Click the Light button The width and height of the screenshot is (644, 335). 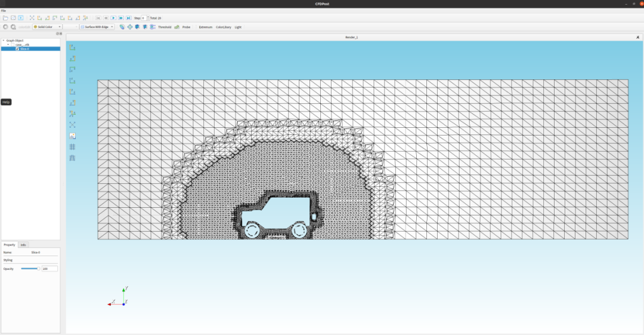click(238, 27)
